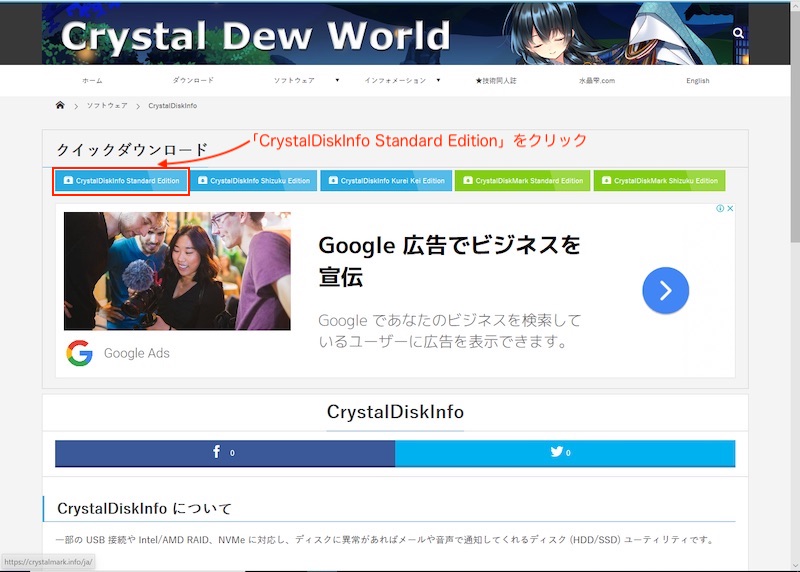Switch to the English site link

pos(698,81)
